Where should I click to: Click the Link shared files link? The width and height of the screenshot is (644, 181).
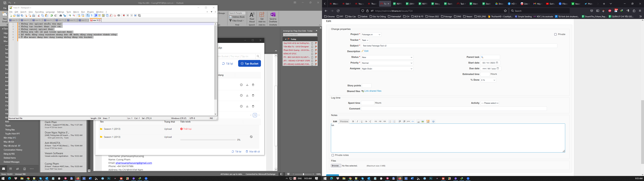(x=373, y=91)
